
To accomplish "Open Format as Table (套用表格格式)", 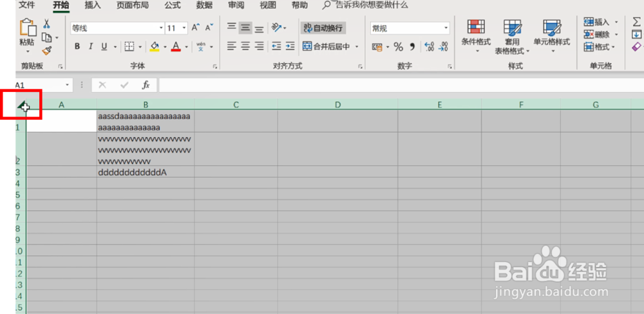I will click(512, 36).
